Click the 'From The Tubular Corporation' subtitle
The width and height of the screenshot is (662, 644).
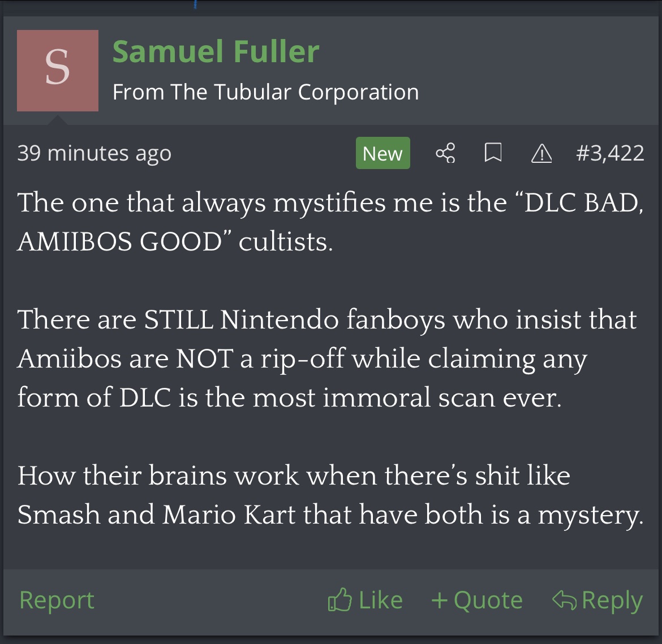pos(265,92)
